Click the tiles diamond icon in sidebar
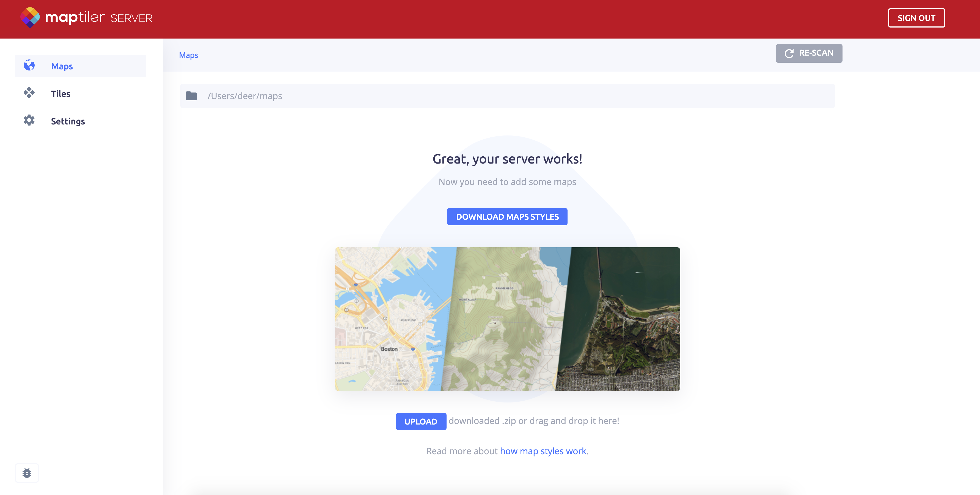 (x=29, y=93)
